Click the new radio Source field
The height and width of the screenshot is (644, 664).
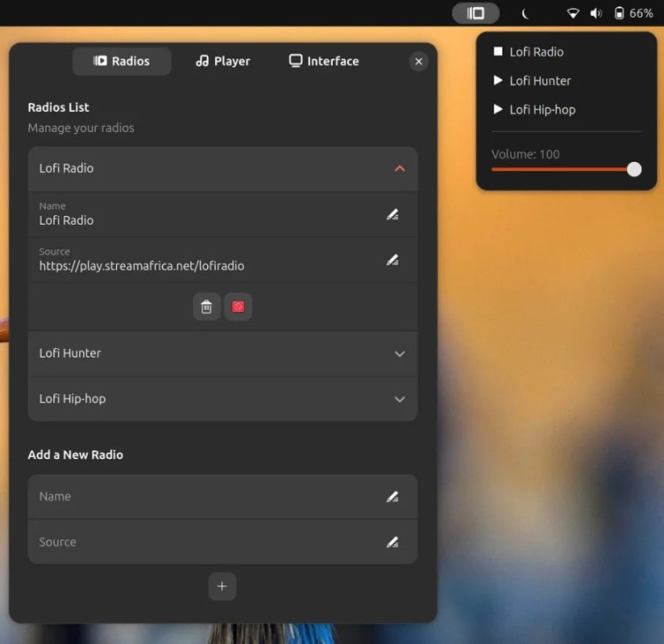click(x=204, y=542)
